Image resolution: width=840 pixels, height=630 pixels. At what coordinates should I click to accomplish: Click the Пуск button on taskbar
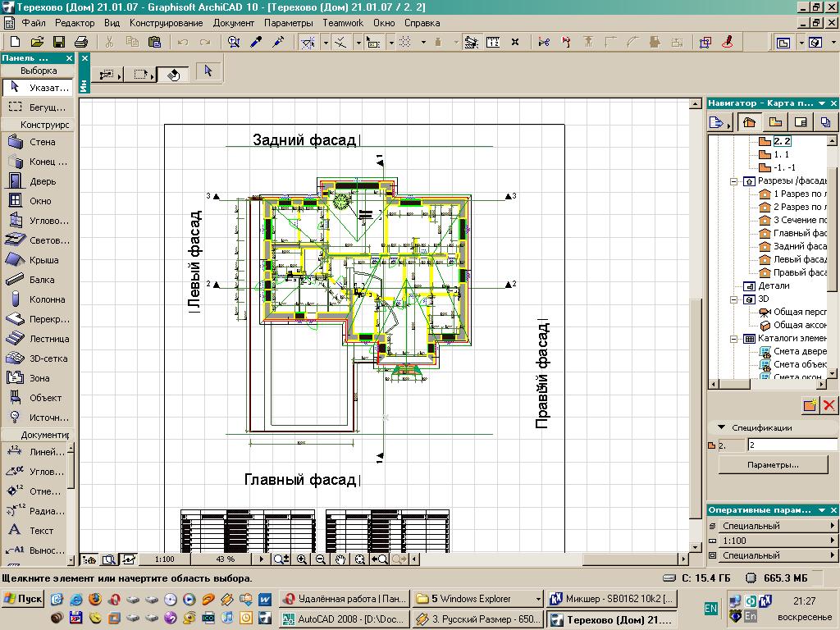21,598
